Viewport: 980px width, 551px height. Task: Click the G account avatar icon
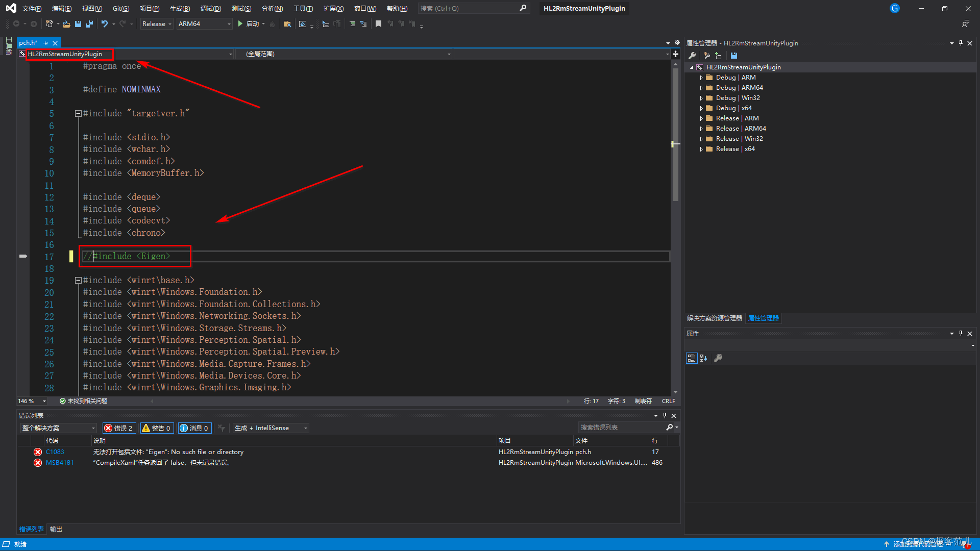tap(895, 8)
